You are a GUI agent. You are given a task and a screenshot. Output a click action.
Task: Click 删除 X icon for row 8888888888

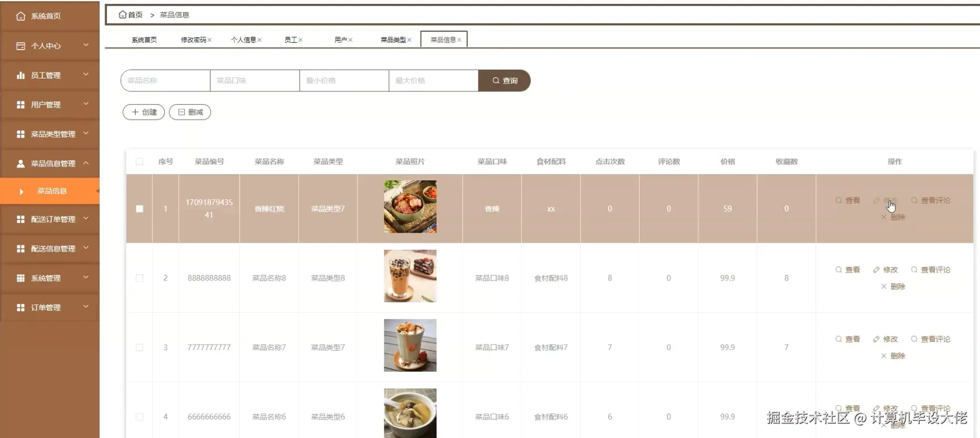tap(884, 287)
